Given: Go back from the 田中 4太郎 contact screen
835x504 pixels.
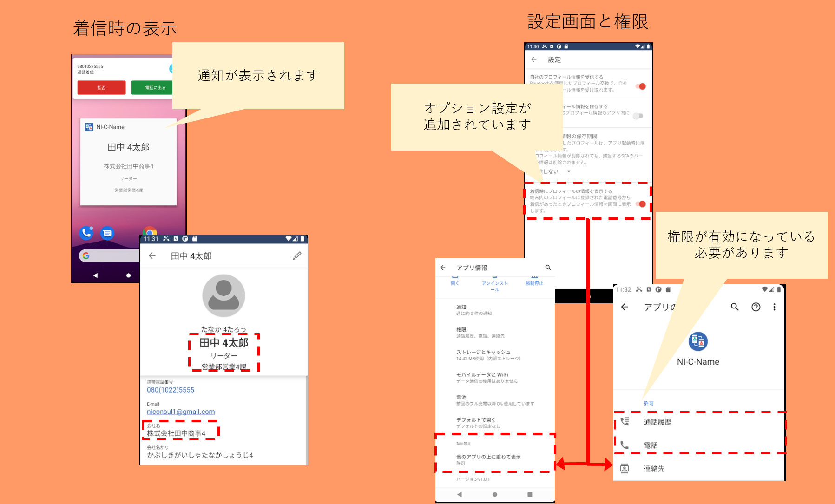Looking at the screenshot, I should (152, 256).
